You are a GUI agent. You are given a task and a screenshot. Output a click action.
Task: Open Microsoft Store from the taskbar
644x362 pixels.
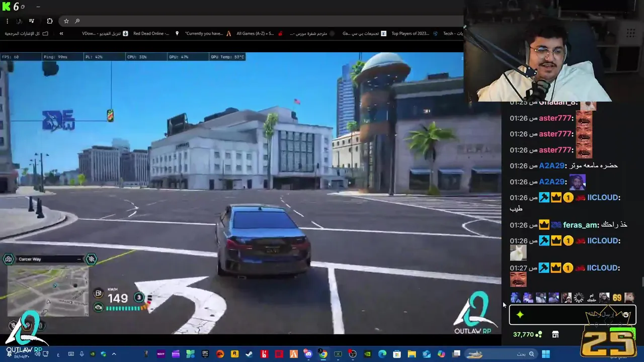pos(396,354)
